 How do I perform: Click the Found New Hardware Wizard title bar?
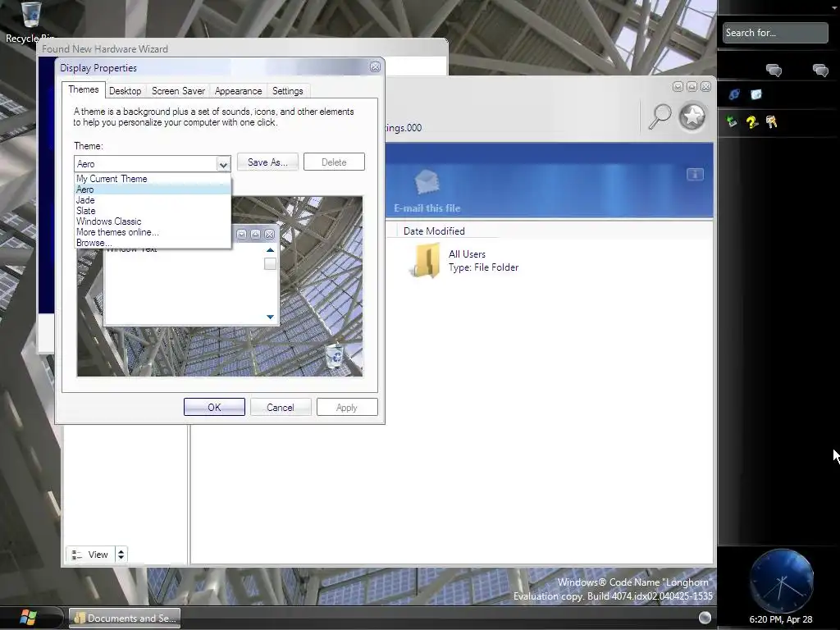click(x=242, y=48)
